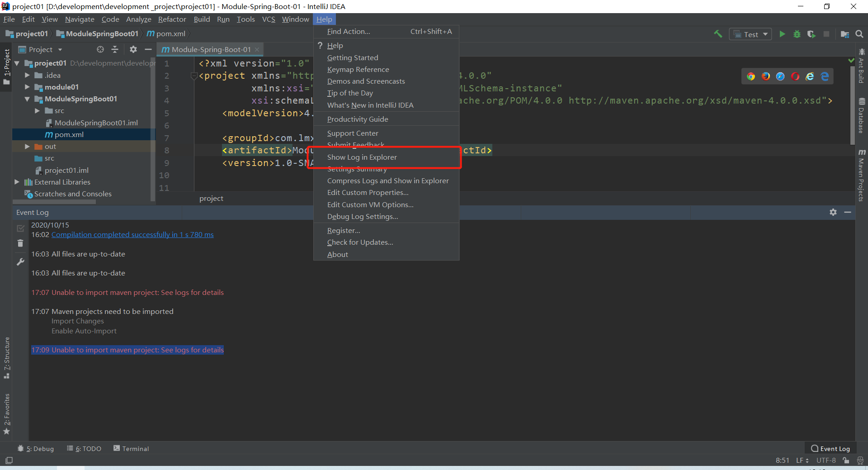Collapse the project01 root tree node
Screen dimensions: 868x470
point(17,63)
